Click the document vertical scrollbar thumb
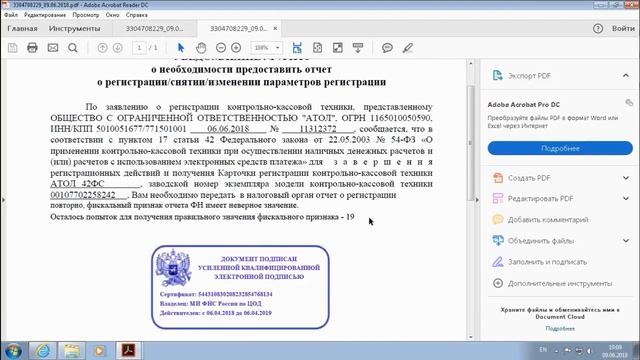The width and height of the screenshot is (640, 360). 471,143
